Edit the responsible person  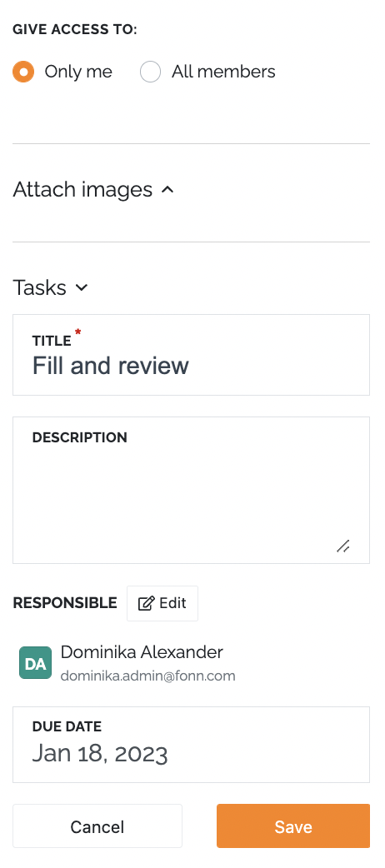[162, 603]
